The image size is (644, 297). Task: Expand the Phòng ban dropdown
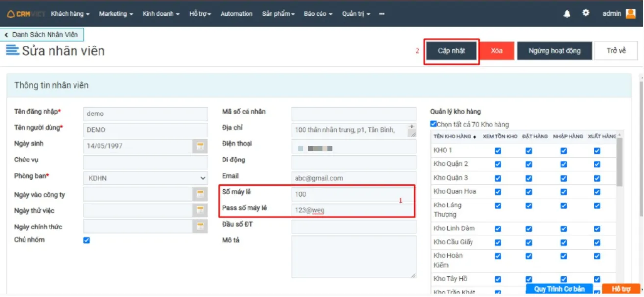(146, 178)
